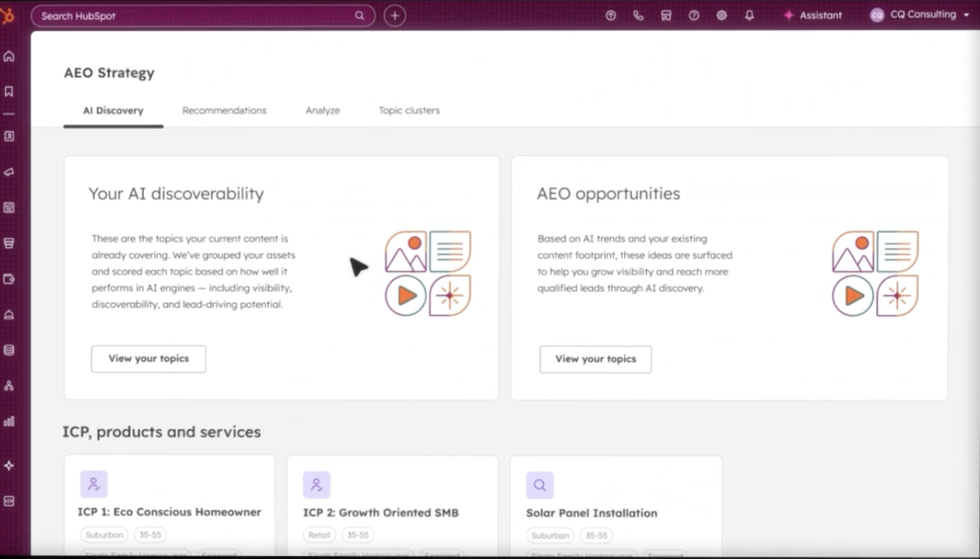Open the Topic clusters tab
This screenshot has height=559, width=980.
[x=408, y=110]
